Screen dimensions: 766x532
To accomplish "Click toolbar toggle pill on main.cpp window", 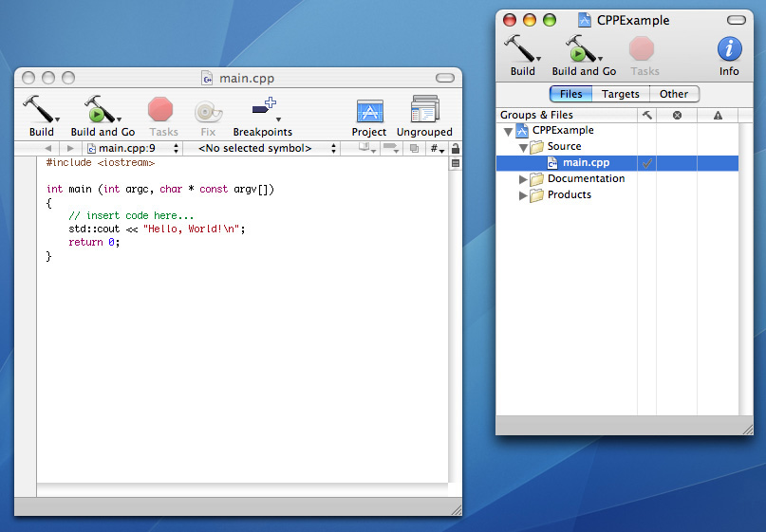I will pos(444,78).
